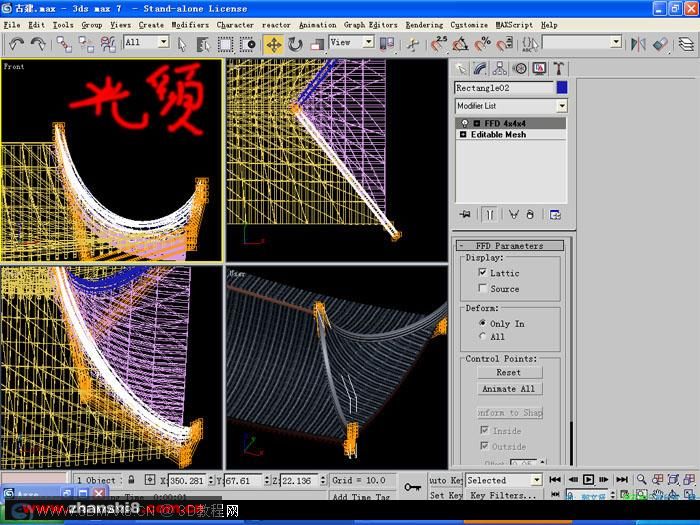This screenshot has width=700, height=525.
Task: Click Select and Manipulate icon
Action: coord(413,44)
